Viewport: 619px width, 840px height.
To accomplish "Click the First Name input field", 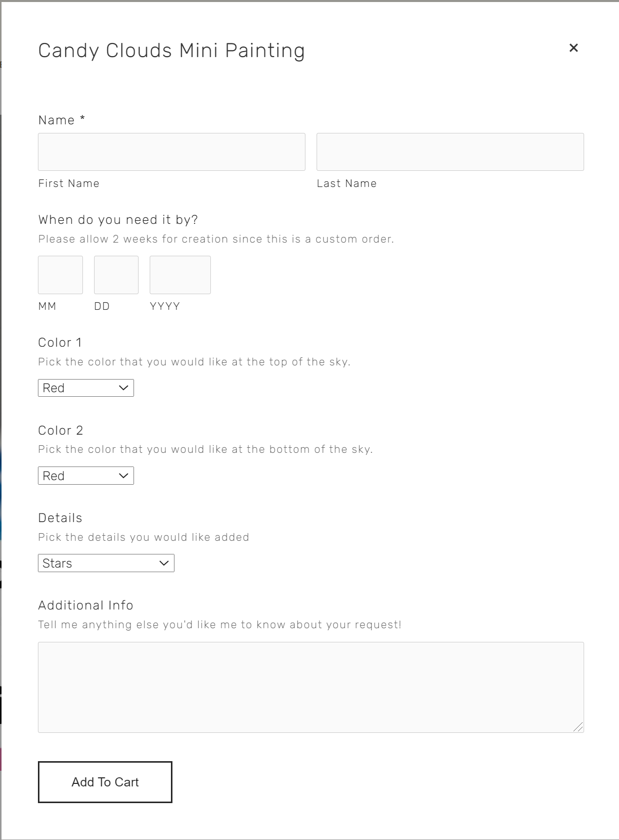I will (x=171, y=152).
